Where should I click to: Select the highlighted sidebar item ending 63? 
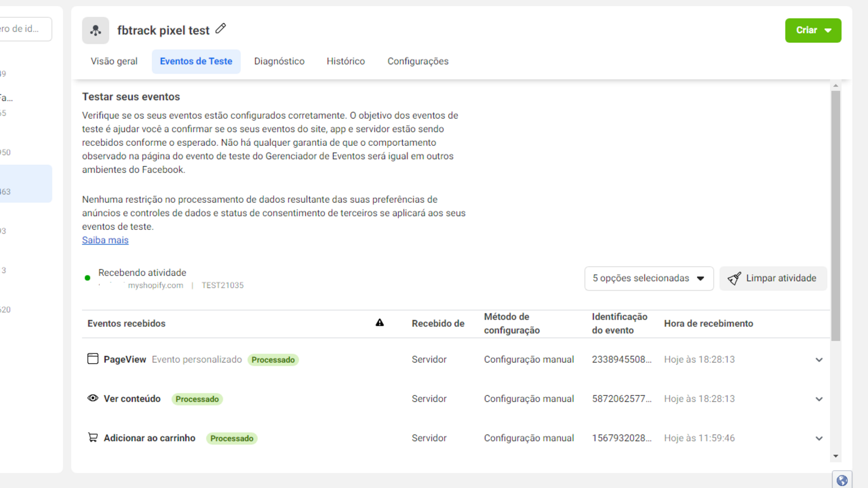tap(25, 184)
